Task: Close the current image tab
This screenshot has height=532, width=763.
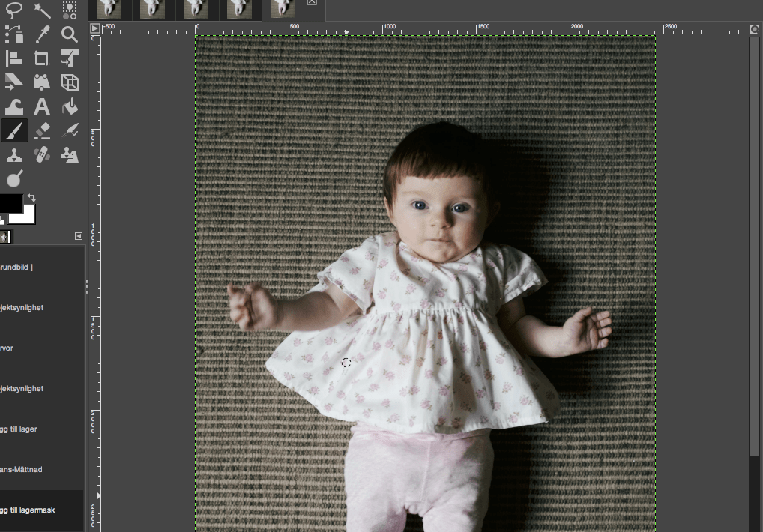Action: tap(312, 3)
